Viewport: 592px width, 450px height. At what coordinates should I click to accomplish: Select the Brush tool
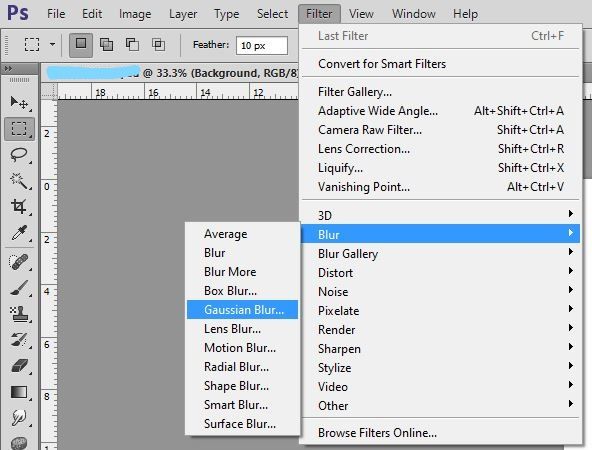coord(19,288)
